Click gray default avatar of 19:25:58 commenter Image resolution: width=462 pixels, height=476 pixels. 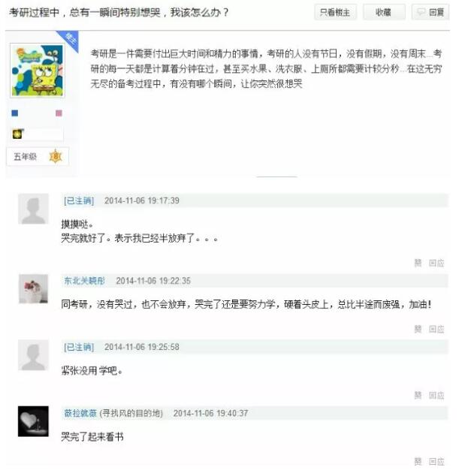click(33, 355)
